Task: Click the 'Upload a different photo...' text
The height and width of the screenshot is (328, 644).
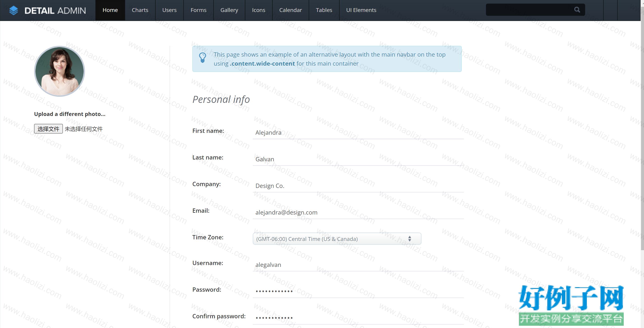Action: pos(70,114)
